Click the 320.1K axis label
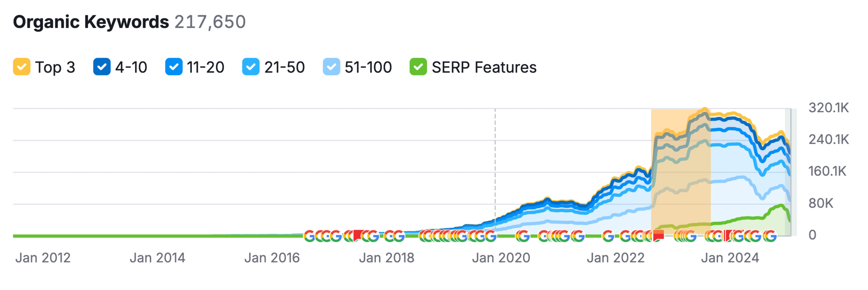This screenshot has width=868, height=290. tap(829, 108)
